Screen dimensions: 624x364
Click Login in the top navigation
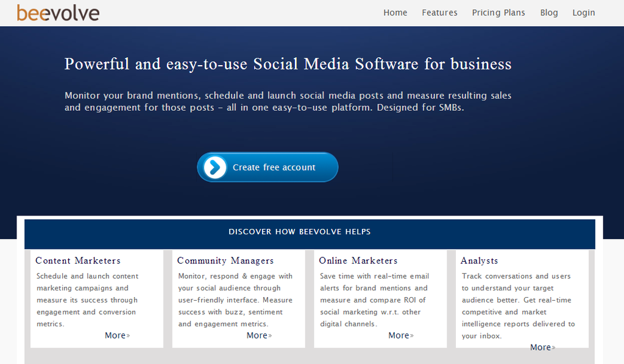point(583,13)
